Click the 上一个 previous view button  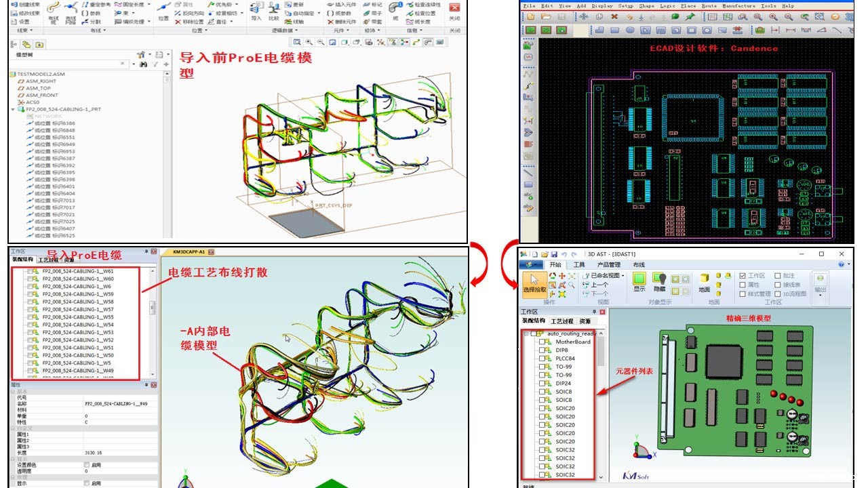pos(595,285)
